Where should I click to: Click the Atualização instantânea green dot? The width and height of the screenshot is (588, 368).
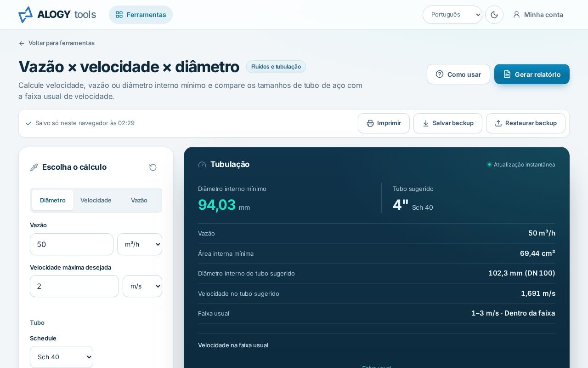[x=489, y=165]
